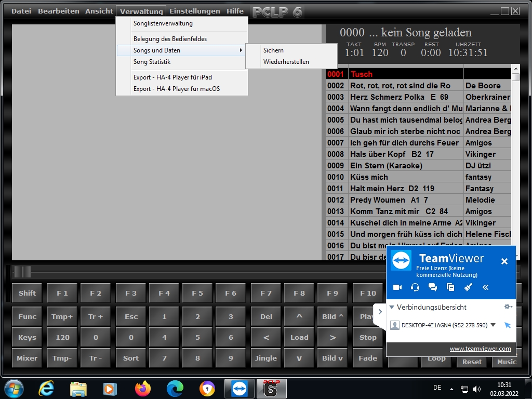Click the TeamViewer headset audio icon

pos(415,287)
